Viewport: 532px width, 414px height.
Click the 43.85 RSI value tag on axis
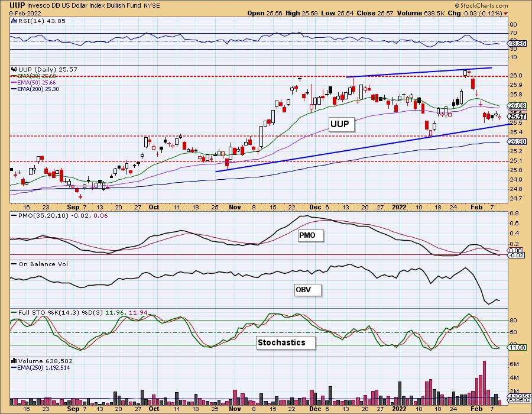[x=518, y=44]
